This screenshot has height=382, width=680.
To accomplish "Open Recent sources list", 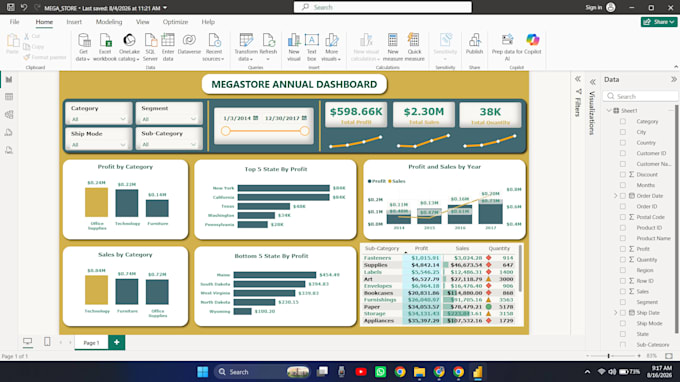I will click(x=213, y=47).
